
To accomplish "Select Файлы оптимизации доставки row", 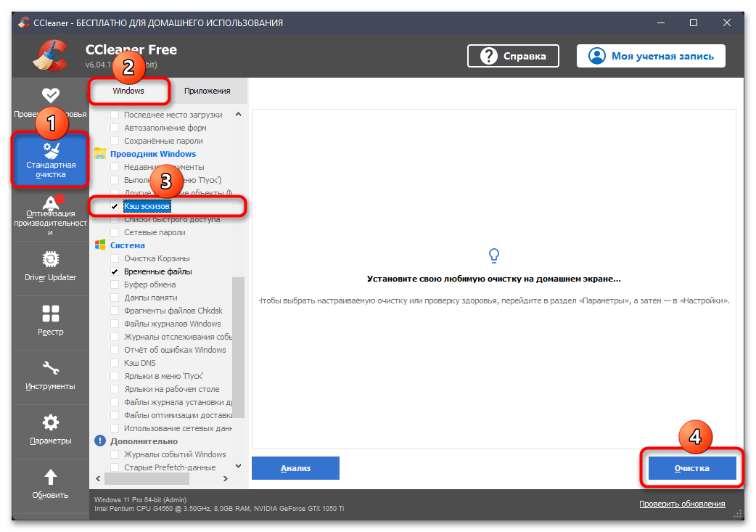I will click(178, 415).
